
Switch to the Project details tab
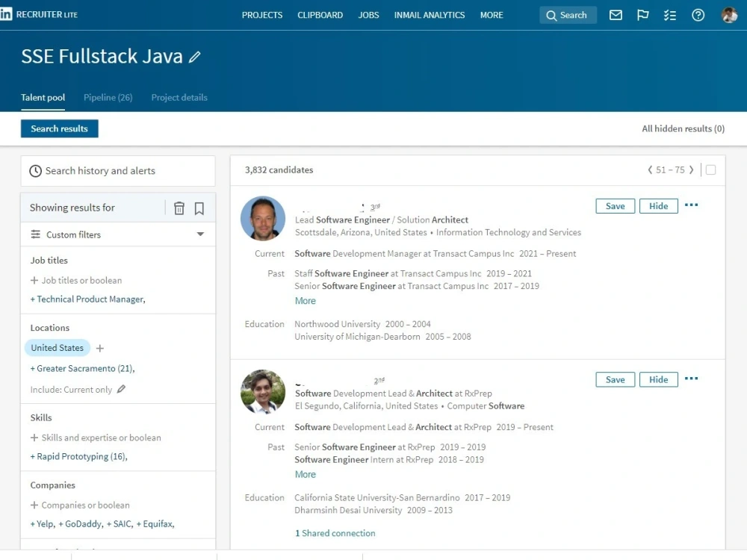point(179,98)
